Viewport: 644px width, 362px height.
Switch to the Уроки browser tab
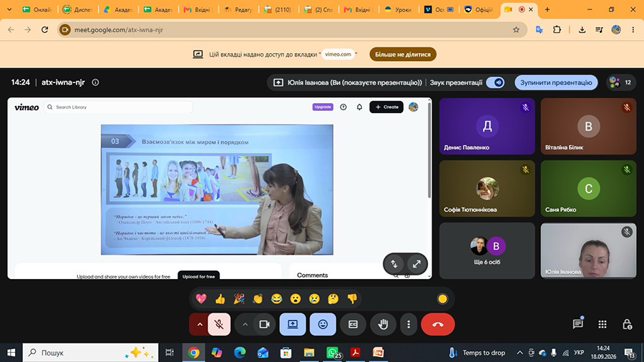pos(398,9)
